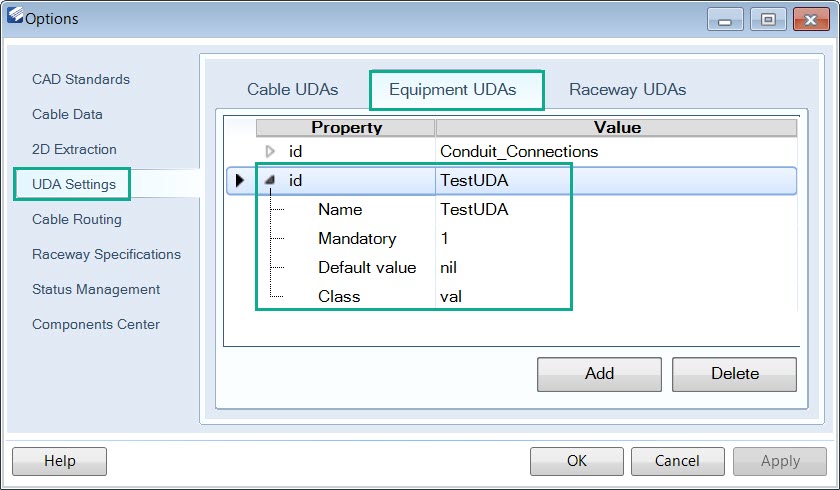840x490 pixels.
Task: Click the Default value nil cell
Action: (x=616, y=267)
